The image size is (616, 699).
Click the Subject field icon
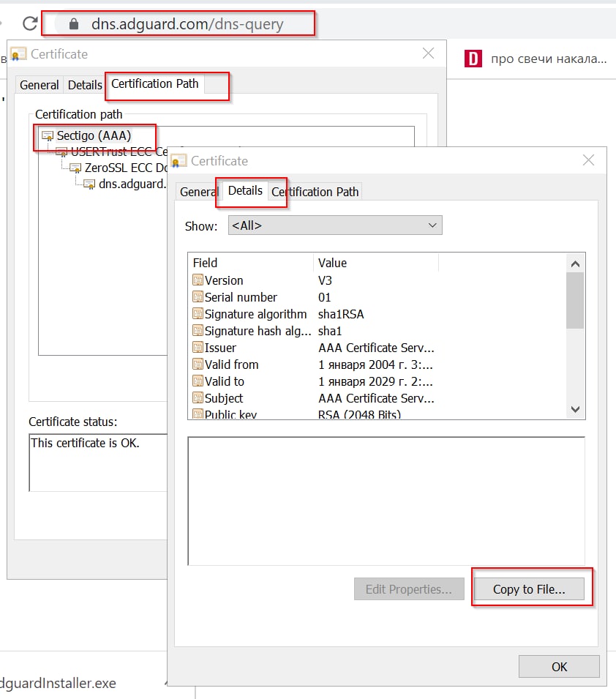[x=198, y=397]
